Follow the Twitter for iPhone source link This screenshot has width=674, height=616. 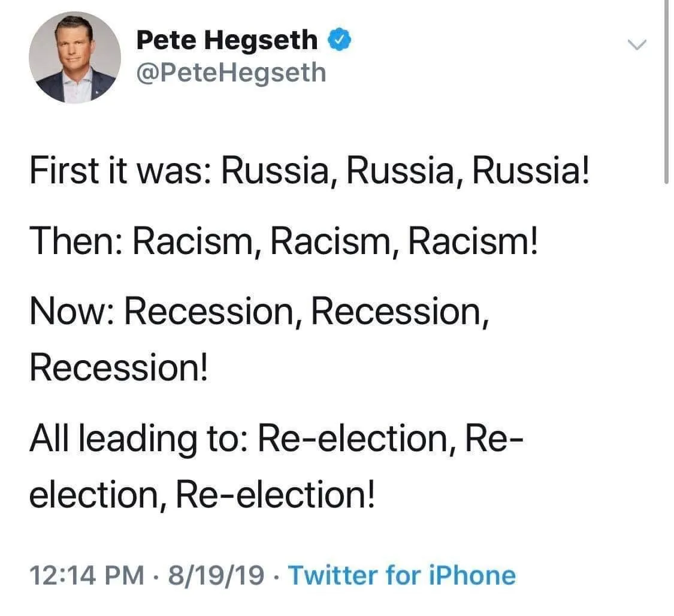[402, 575]
